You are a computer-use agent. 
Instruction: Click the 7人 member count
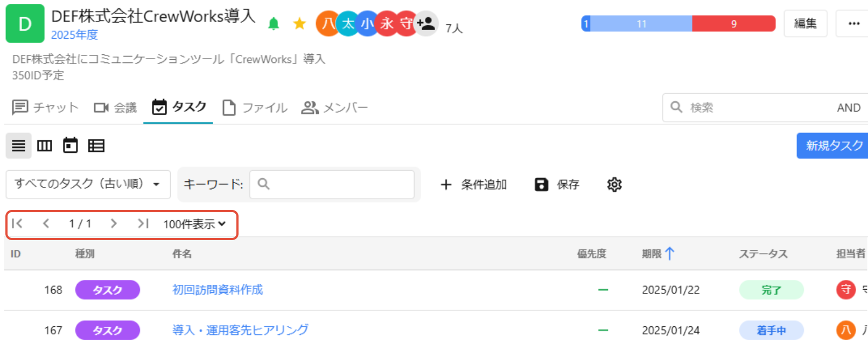454,28
